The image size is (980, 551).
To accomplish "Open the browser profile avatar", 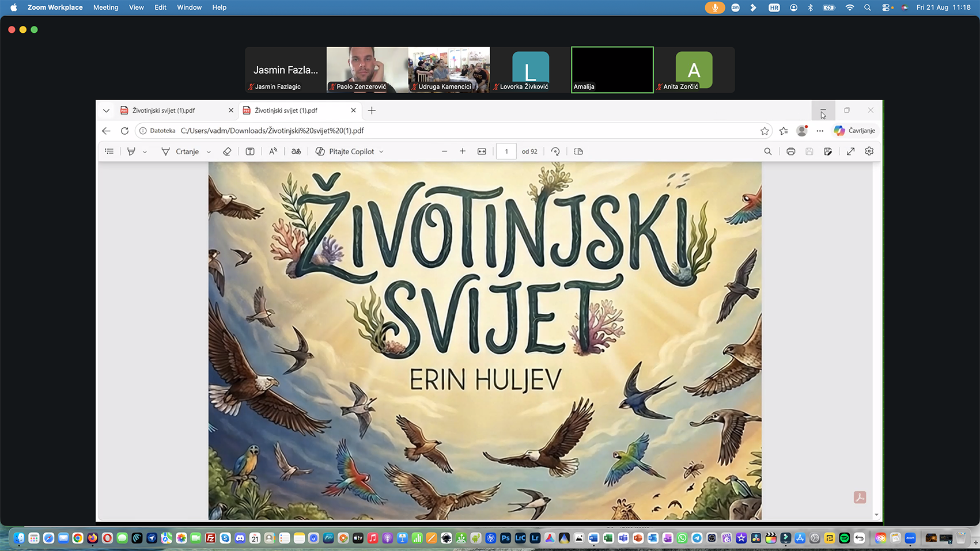I will click(802, 131).
